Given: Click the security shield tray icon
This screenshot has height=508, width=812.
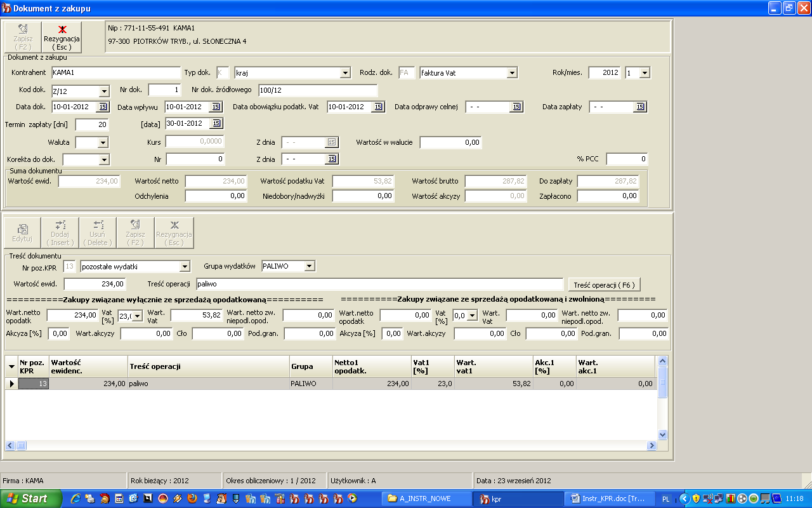Looking at the screenshot, I should coord(696,498).
